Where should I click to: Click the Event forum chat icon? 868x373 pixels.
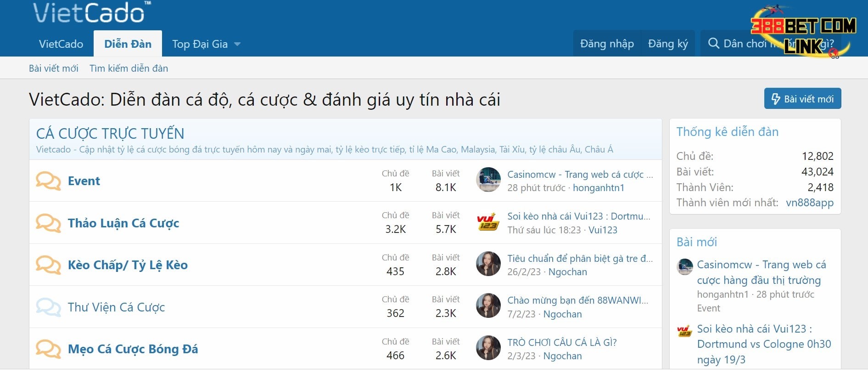(x=48, y=181)
